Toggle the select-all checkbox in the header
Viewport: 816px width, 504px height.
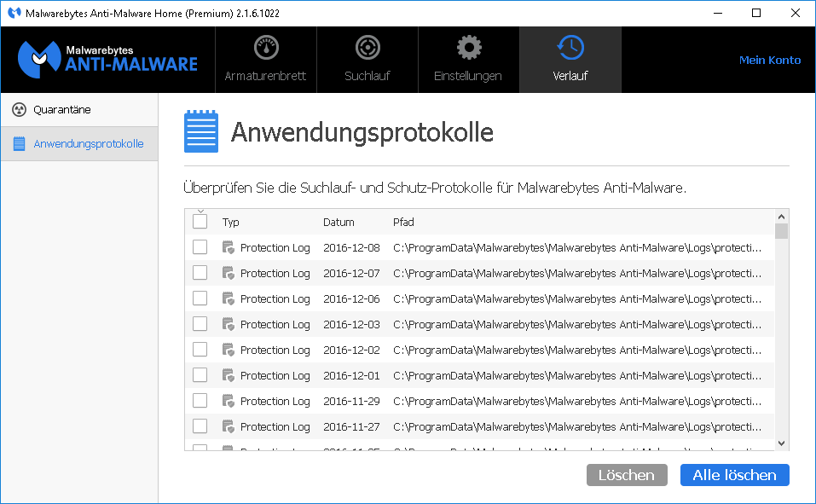pos(200,221)
